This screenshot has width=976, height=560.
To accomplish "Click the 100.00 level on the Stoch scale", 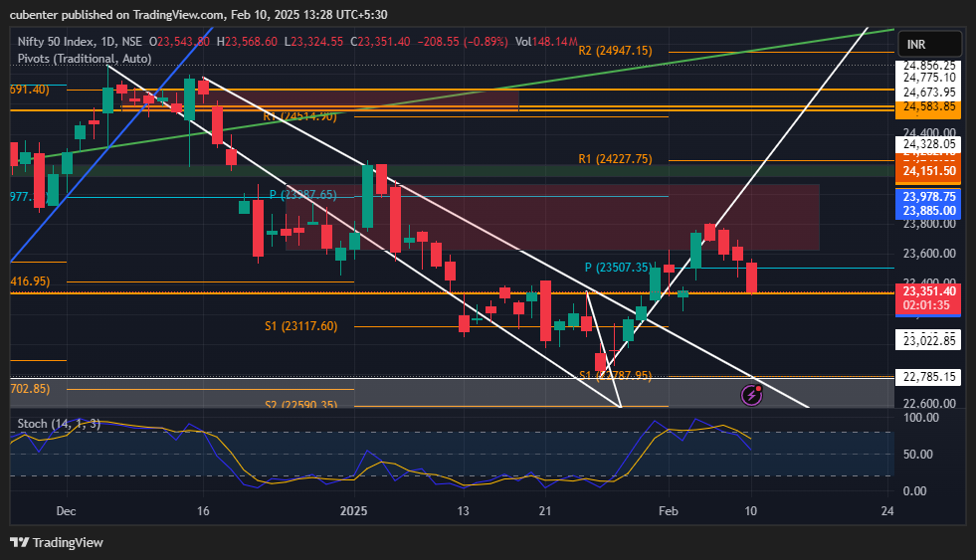I will click(921, 418).
